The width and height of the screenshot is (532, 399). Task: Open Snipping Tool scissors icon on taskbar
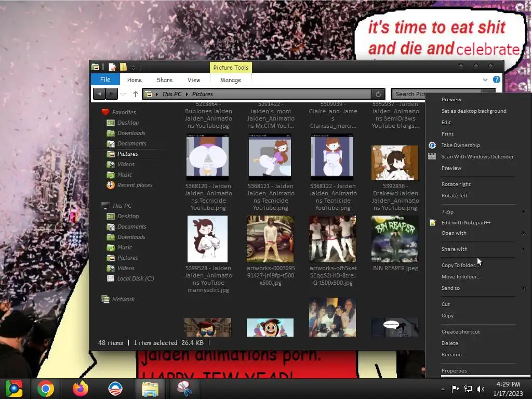click(184, 389)
